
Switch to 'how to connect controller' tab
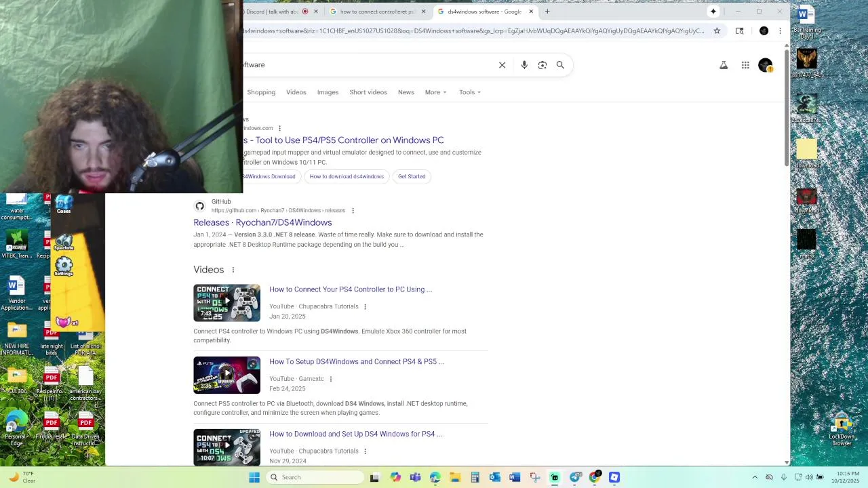pos(376,12)
